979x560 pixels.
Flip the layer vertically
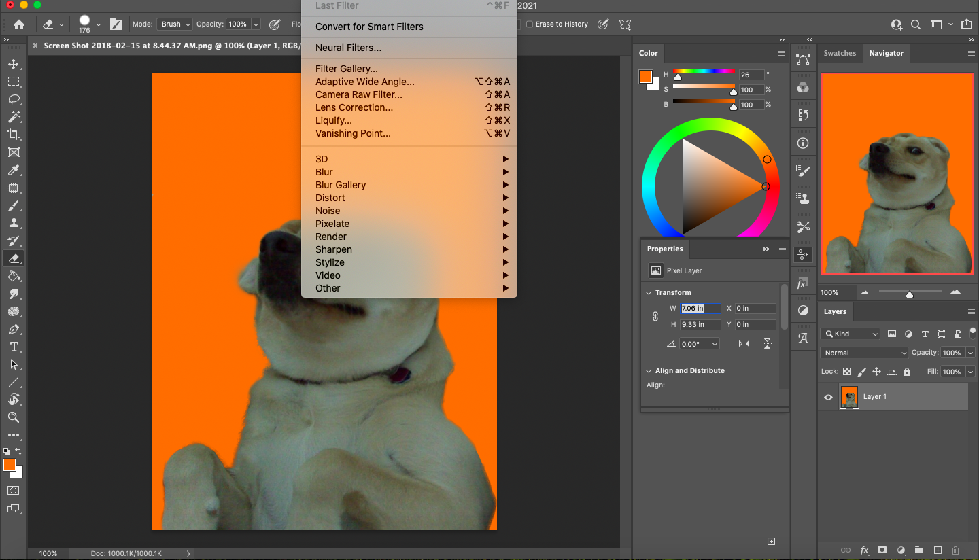pyautogui.click(x=767, y=344)
